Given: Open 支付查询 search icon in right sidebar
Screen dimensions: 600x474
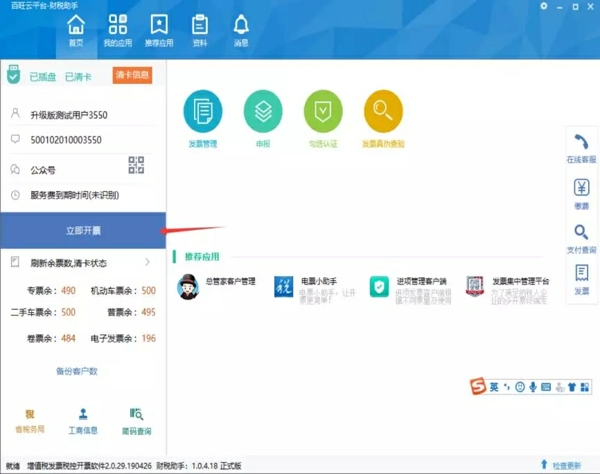Looking at the screenshot, I should tap(581, 234).
